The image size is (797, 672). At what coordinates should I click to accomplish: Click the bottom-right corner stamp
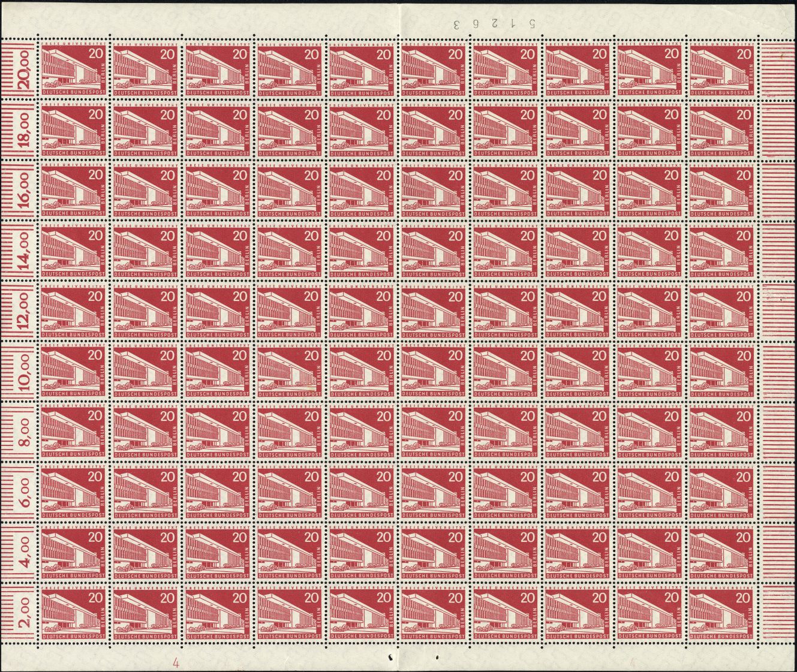point(723,616)
